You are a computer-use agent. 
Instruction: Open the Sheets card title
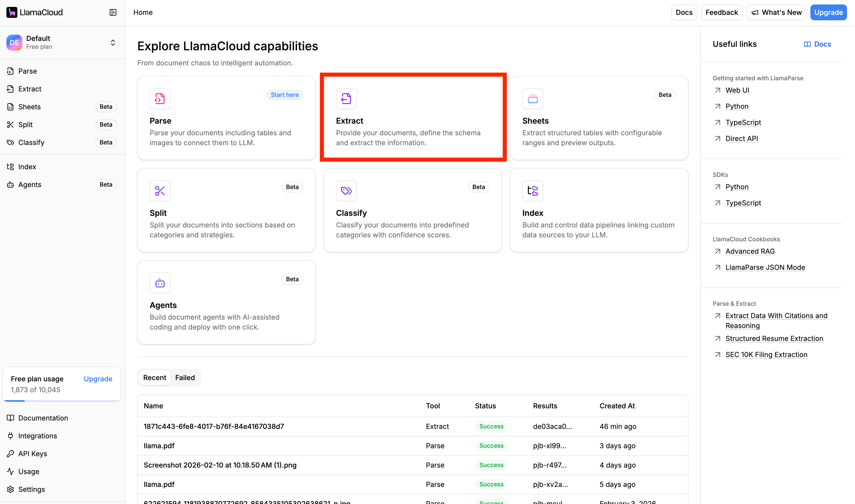point(535,121)
